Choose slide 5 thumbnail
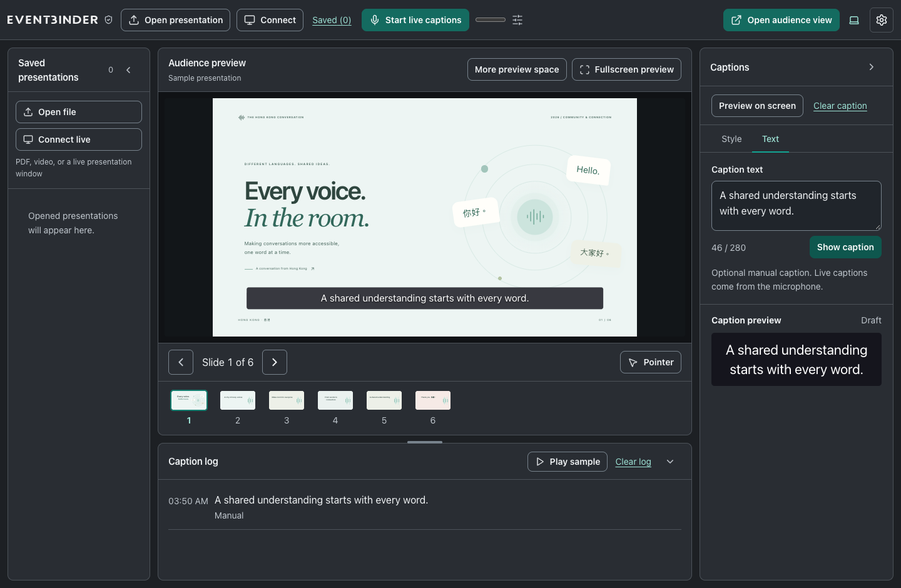 tap(384, 400)
